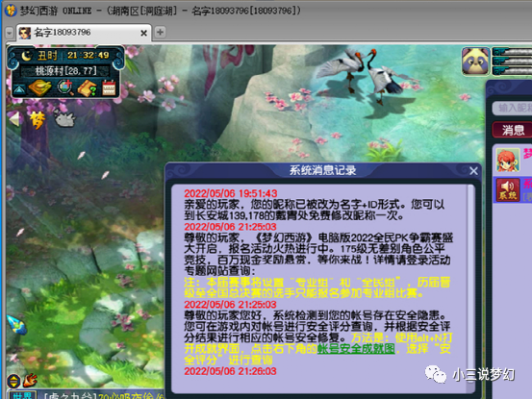Screen dimensions: 532x399
Task: Select the 世界 chat channel button
Action: point(22,395)
